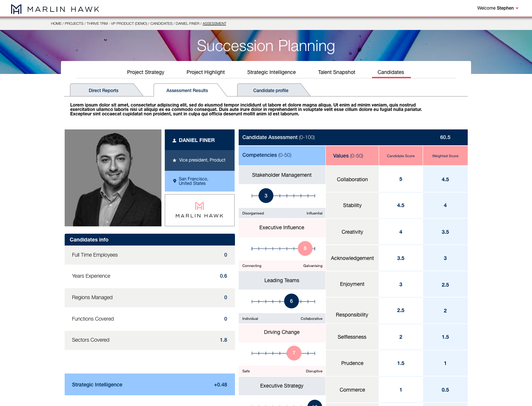Open CANDIDATES breadcrumb link
The width and height of the screenshot is (532, 406).
(161, 24)
